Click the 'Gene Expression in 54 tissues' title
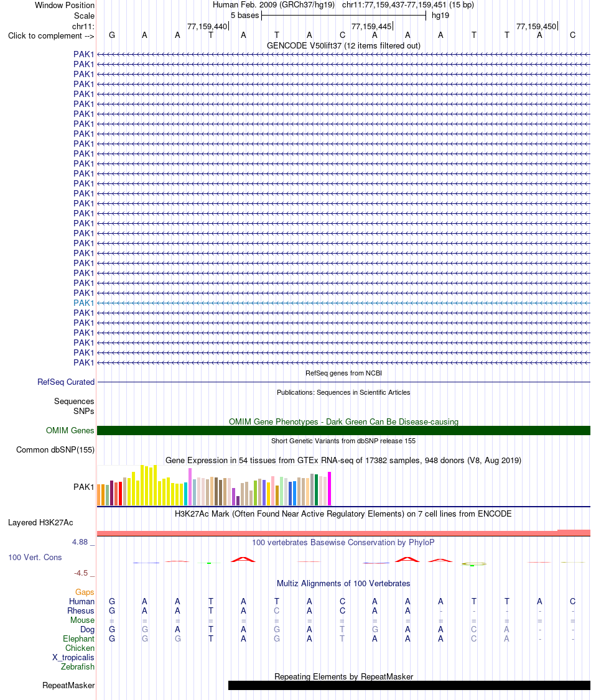 coord(343,460)
